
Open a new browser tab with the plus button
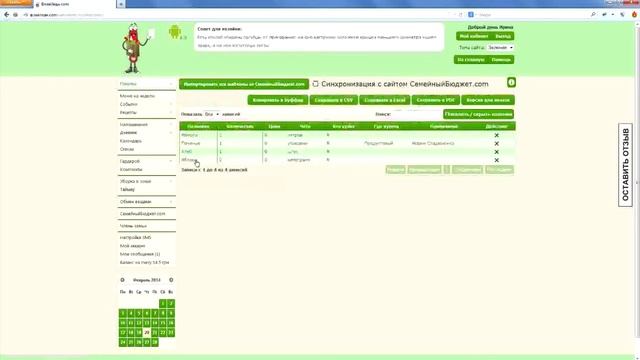tap(121, 4)
